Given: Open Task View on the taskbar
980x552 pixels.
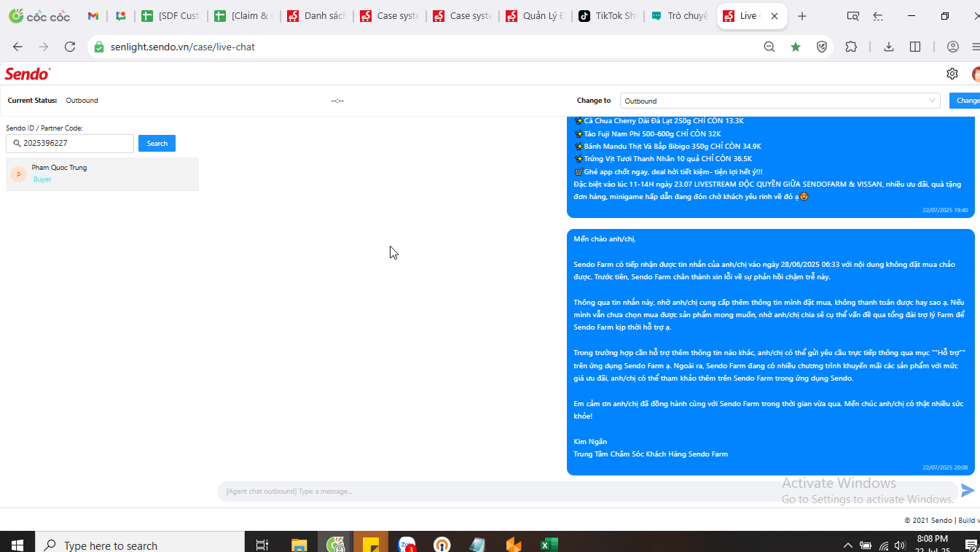Looking at the screenshot, I should [x=262, y=545].
